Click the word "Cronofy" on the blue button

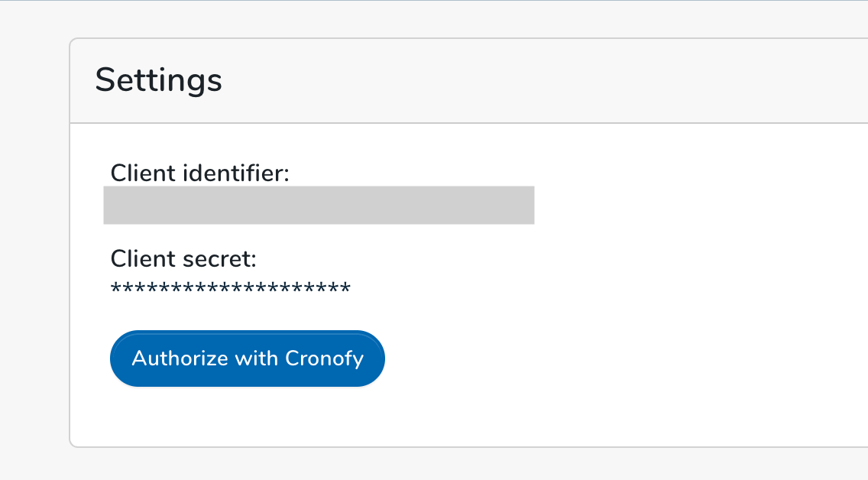pos(325,358)
